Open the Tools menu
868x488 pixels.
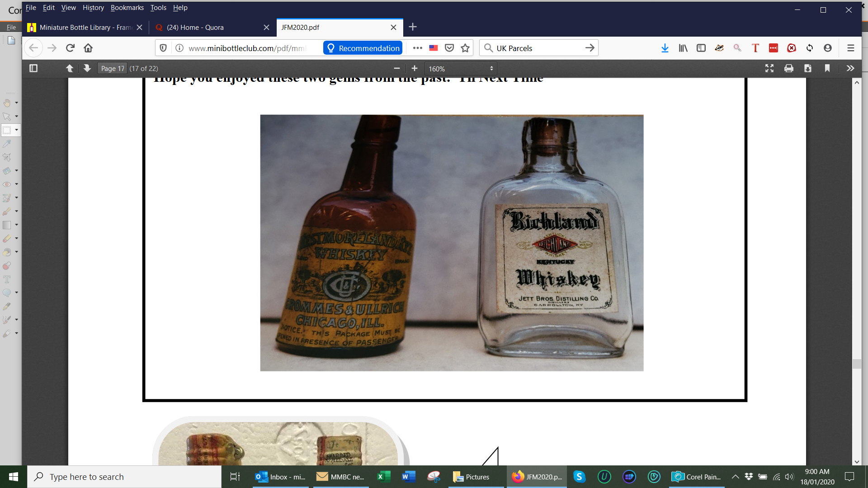[158, 8]
